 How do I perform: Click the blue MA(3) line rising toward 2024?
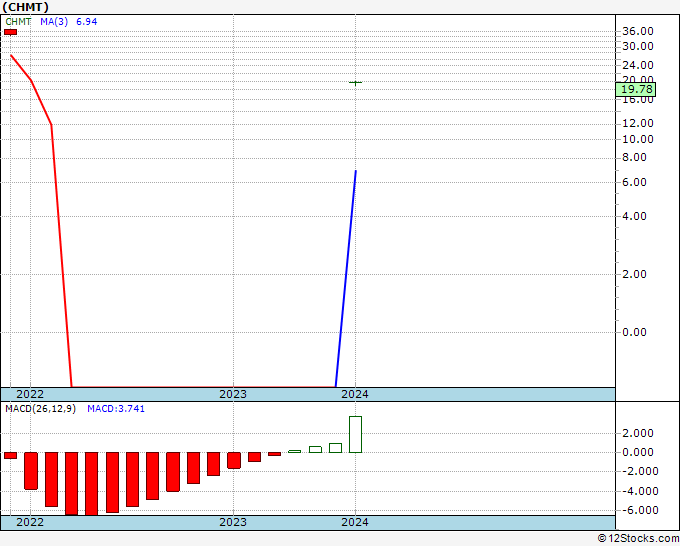pos(346,278)
